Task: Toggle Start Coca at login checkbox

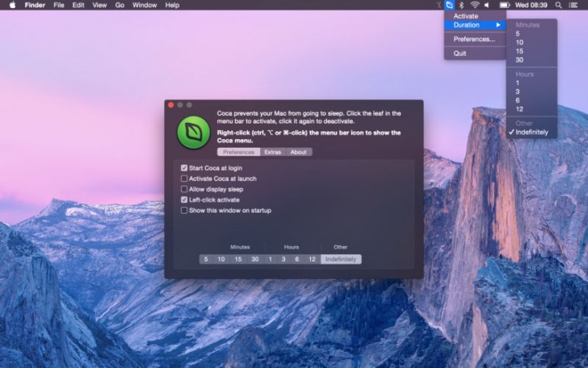Action: 184,168
